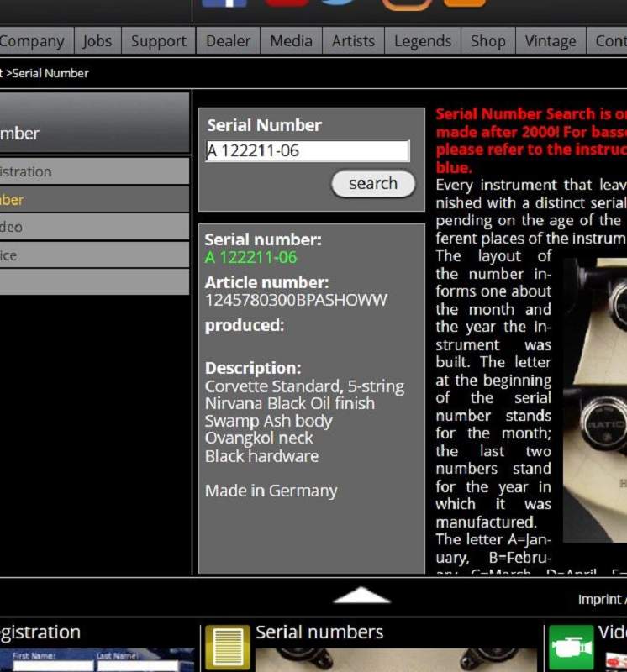
Task: Click the Serial numbers thumbnail image at bottom
Action: coord(396,660)
